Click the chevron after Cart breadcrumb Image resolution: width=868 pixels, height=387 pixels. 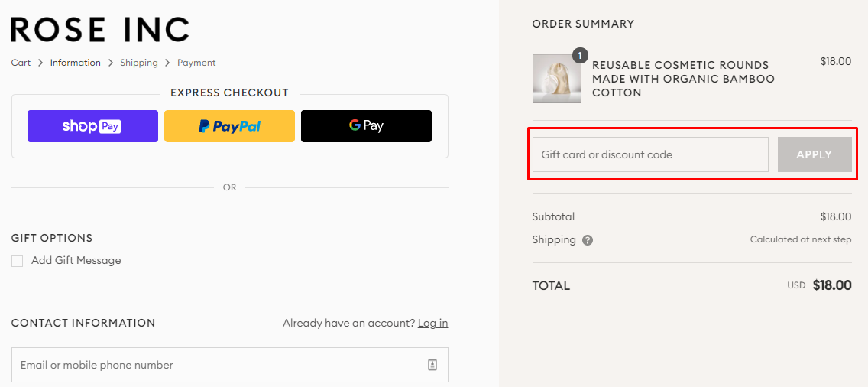40,63
